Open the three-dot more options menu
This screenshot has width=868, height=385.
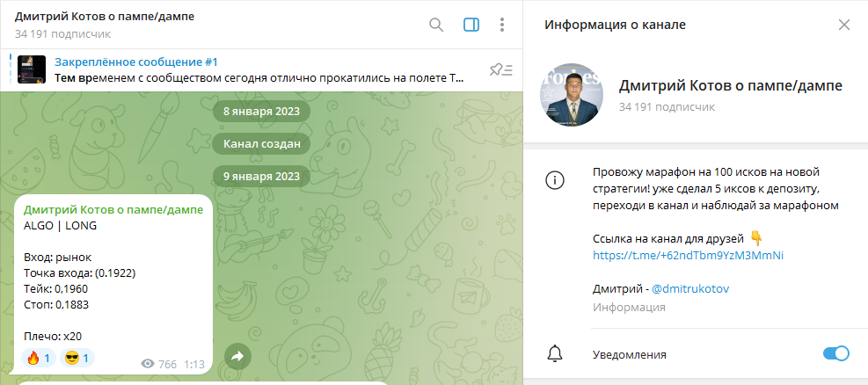click(501, 25)
